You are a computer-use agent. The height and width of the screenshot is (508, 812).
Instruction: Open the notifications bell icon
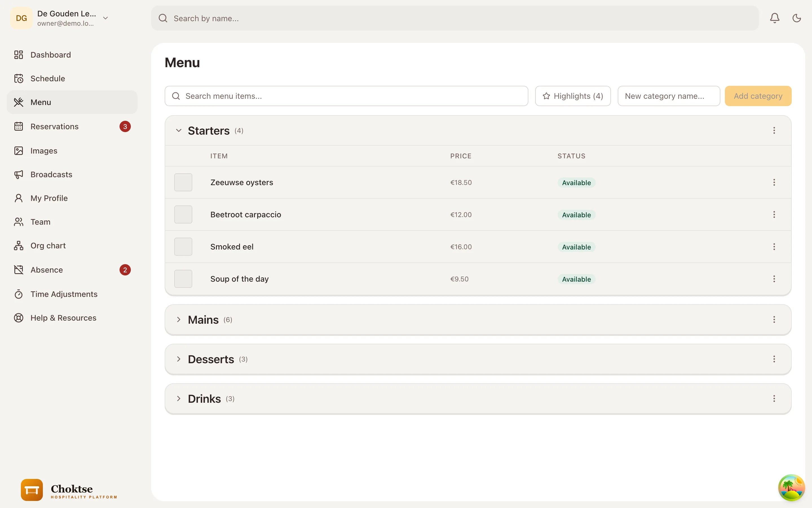(x=775, y=18)
